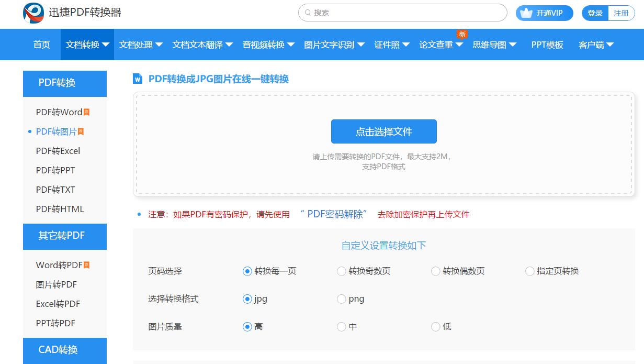
Task: Click the Word icon beside the page title
Action: pos(138,79)
